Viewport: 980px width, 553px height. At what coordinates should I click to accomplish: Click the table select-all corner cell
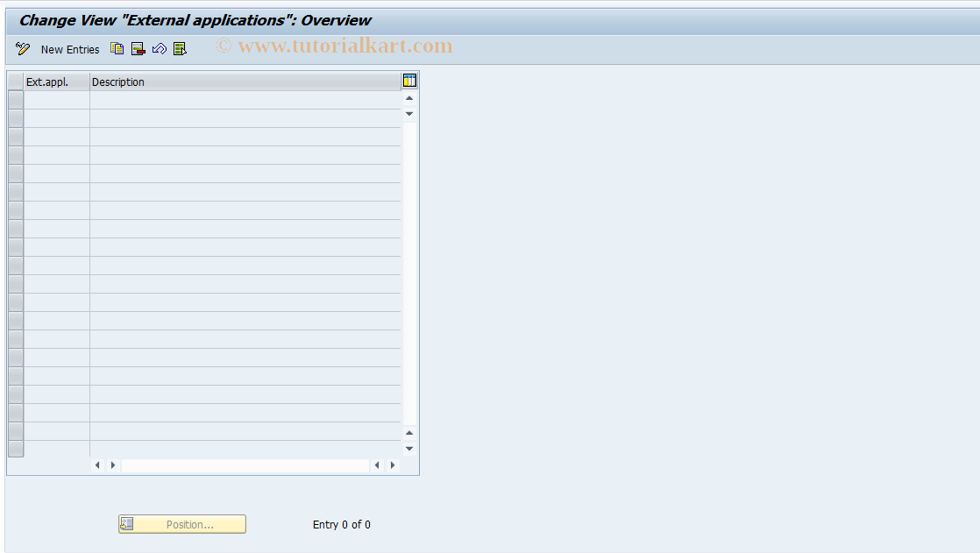16,82
